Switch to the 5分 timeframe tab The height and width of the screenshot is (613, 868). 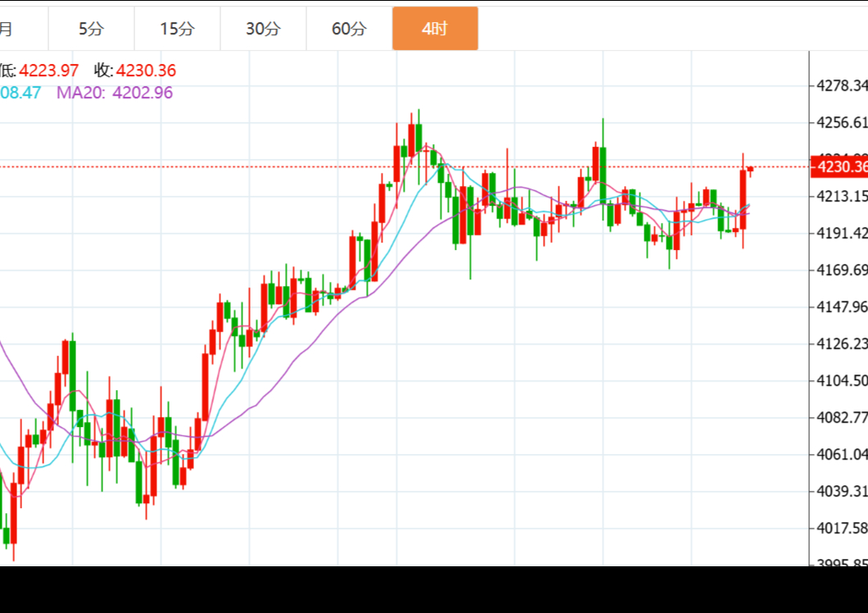click(x=91, y=29)
